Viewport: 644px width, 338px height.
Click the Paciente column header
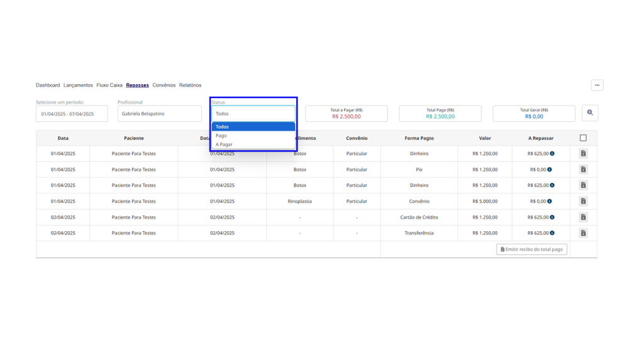[134, 138]
